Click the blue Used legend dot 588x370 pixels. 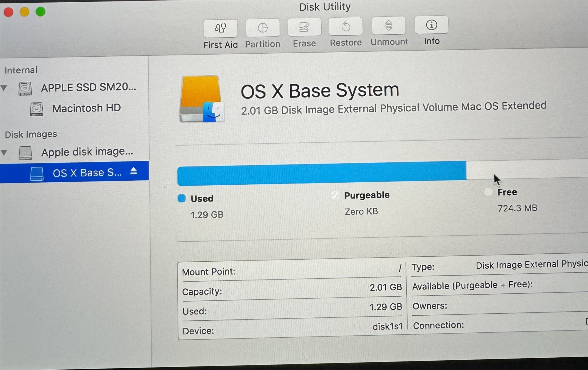(x=182, y=199)
